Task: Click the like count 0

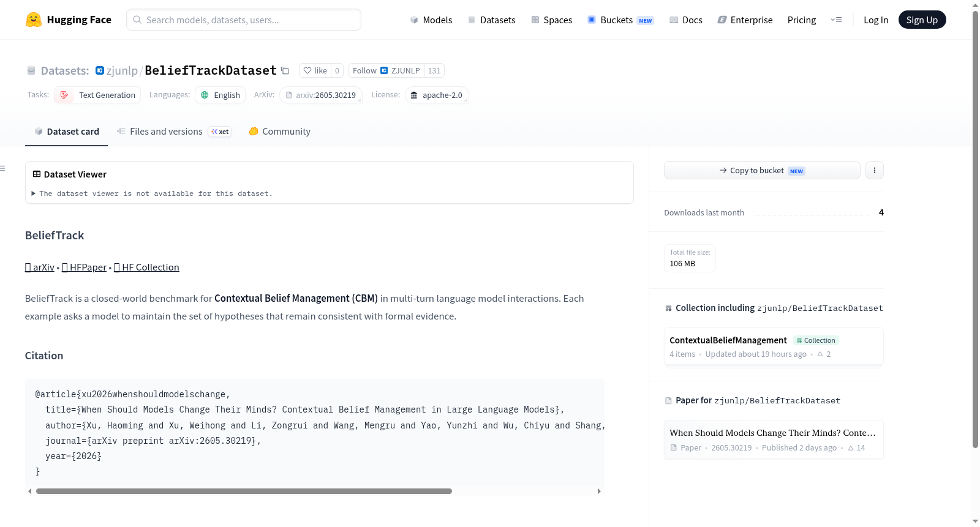Action: point(337,70)
